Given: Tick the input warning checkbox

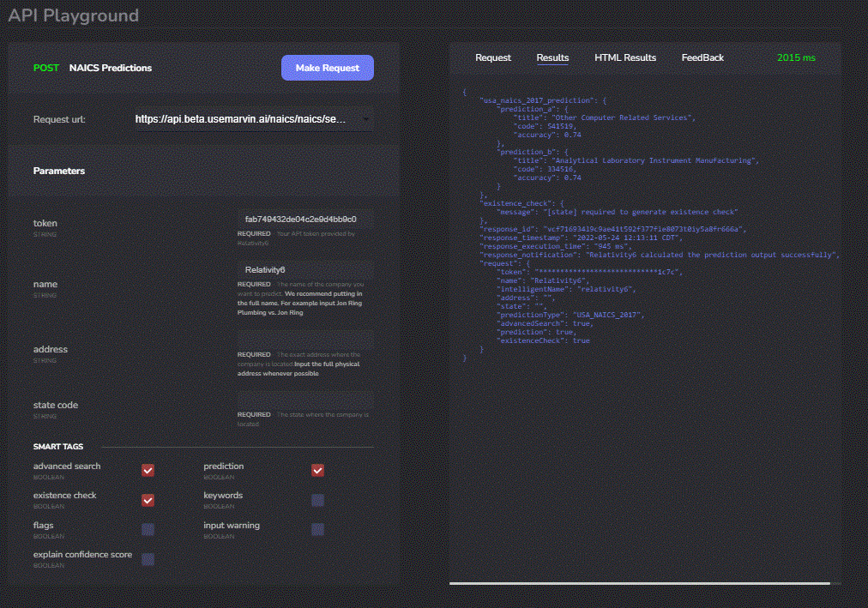Looking at the screenshot, I should pos(317,529).
